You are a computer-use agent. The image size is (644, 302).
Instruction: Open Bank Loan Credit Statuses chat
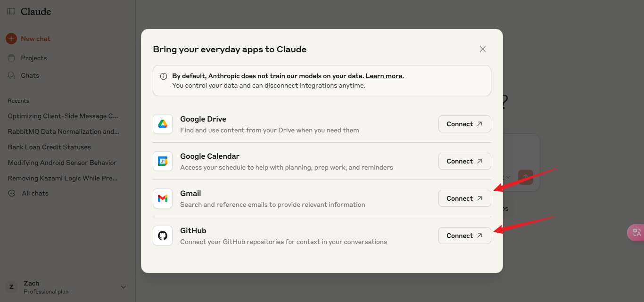pyautogui.click(x=50, y=147)
